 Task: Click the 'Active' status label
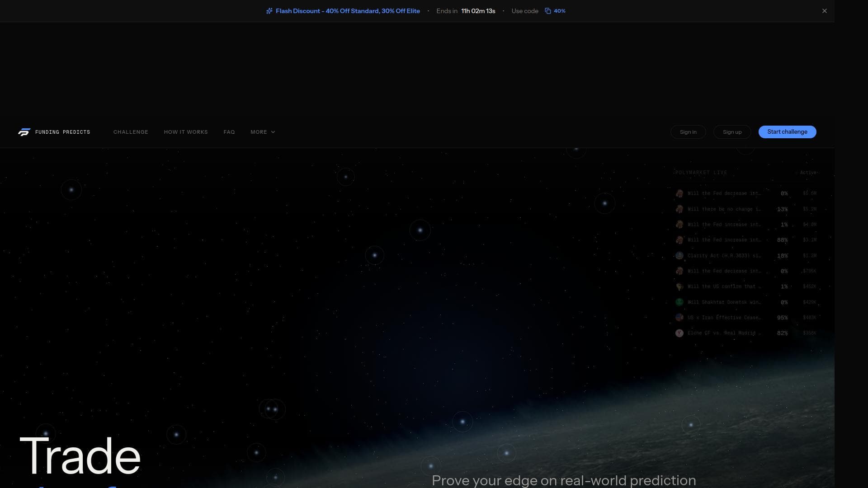[808, 173]
